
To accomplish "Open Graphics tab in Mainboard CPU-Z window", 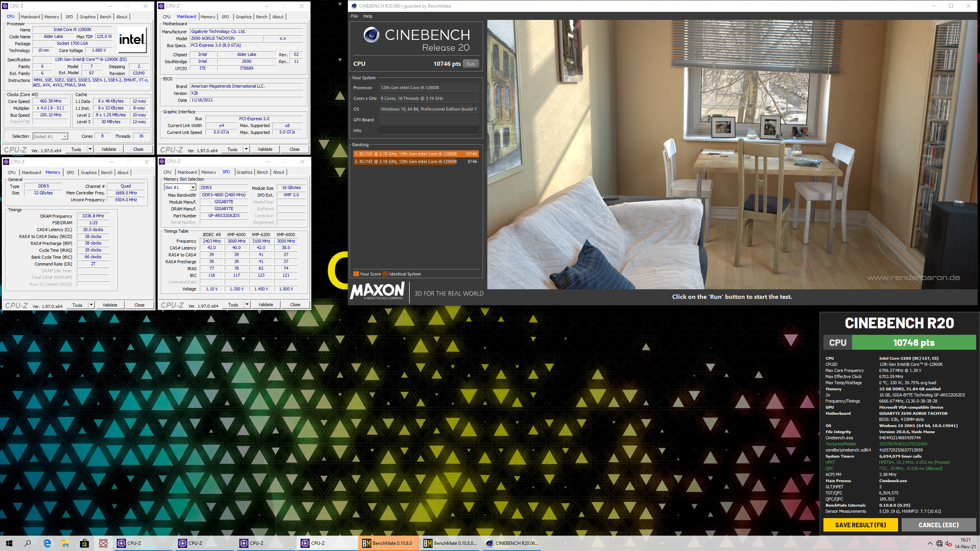I will tap(244, 17).
